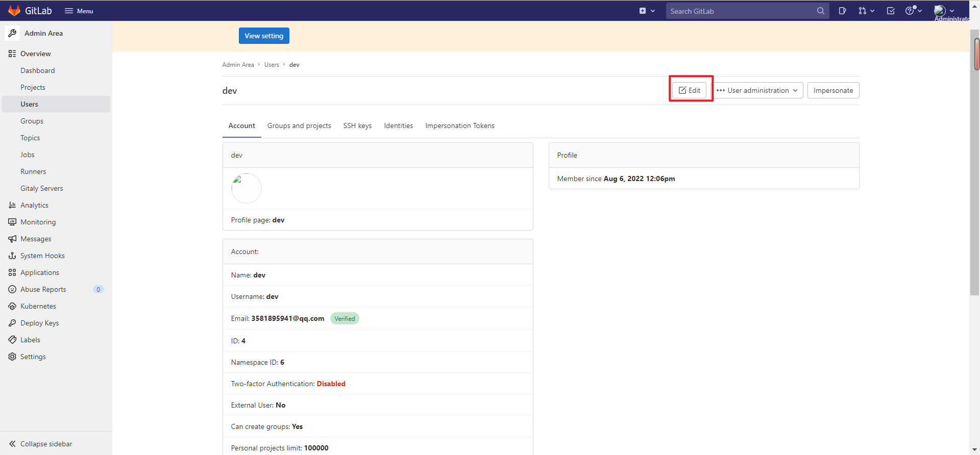The width and height of the screenshot is (980, 455).
Task: Open the Issues icon in top bar
Action: [842, 11]
